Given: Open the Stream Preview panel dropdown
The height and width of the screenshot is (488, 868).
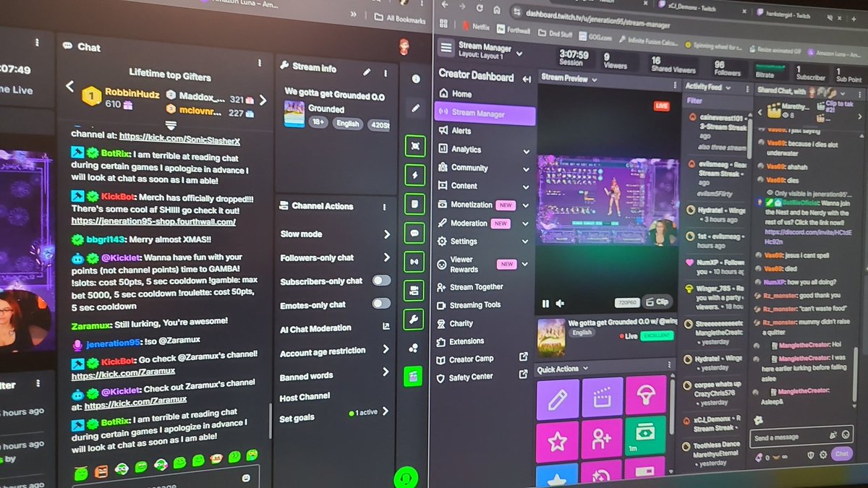Looking at the screenshot, I should click(x=595, y=80).
